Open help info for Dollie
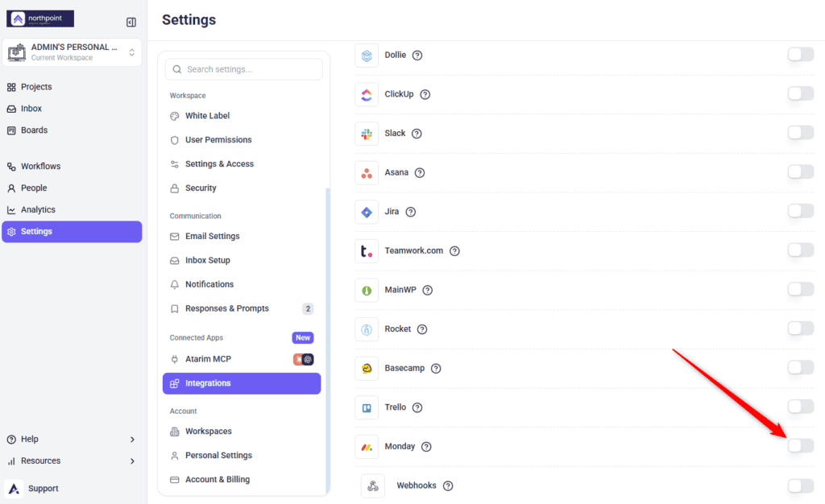This screenshot has height=504, width=825. (417, 56)
